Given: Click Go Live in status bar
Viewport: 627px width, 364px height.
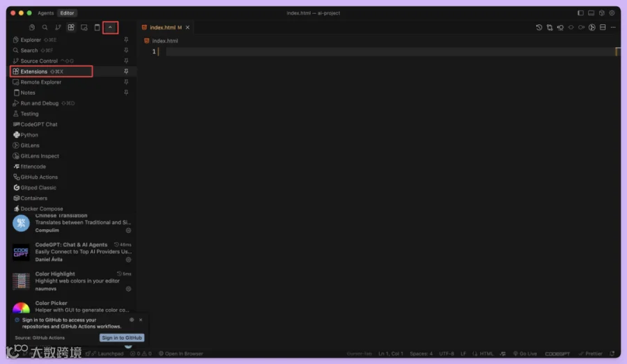Looking at the screenshot, I should 525,354.
